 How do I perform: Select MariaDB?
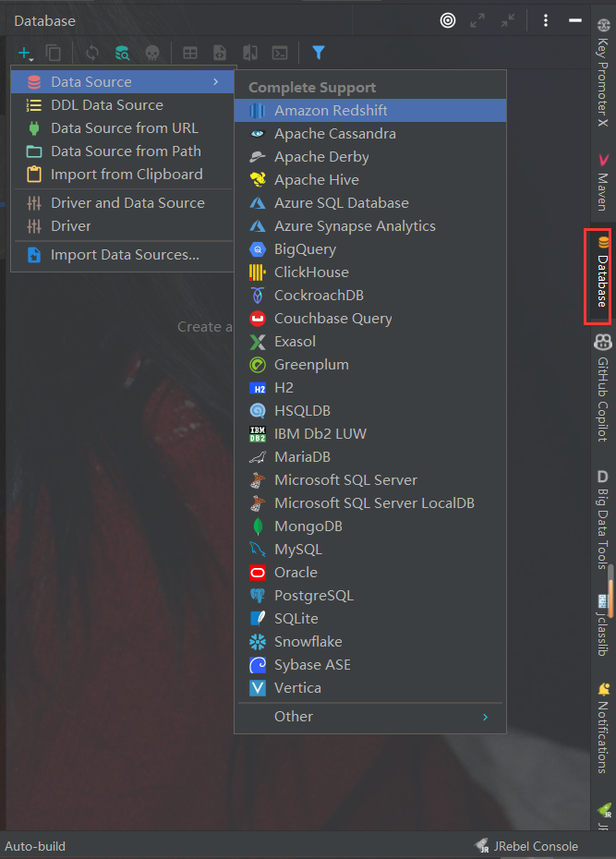tap(370, 456)
